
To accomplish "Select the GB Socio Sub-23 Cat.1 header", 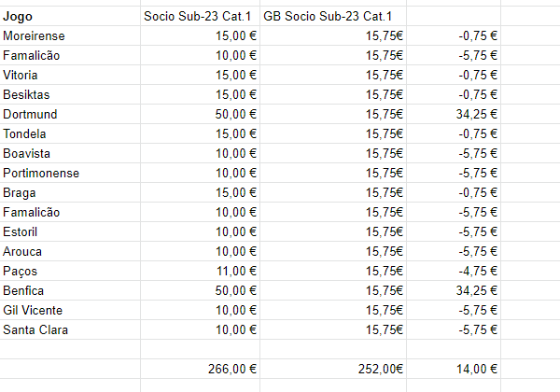I will [x=333, y=16].
